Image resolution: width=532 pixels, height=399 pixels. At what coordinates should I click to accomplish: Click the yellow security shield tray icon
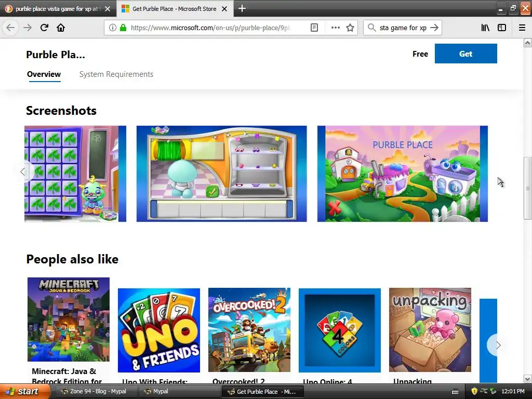tap(474, 392)
